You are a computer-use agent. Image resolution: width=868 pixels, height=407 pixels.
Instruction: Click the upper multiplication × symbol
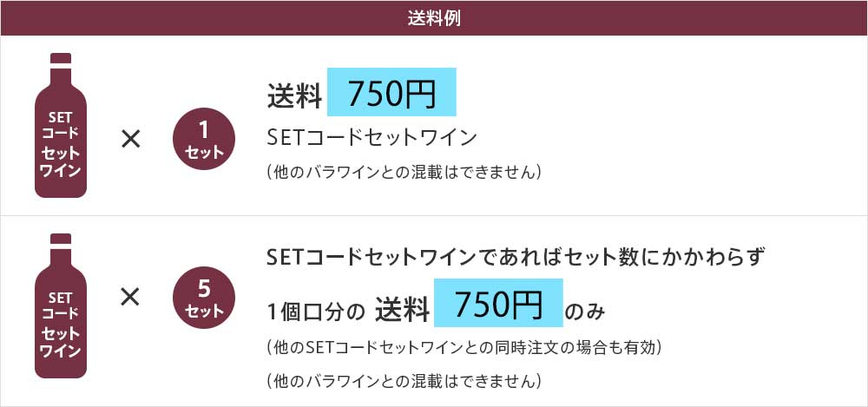click(131, 140)
